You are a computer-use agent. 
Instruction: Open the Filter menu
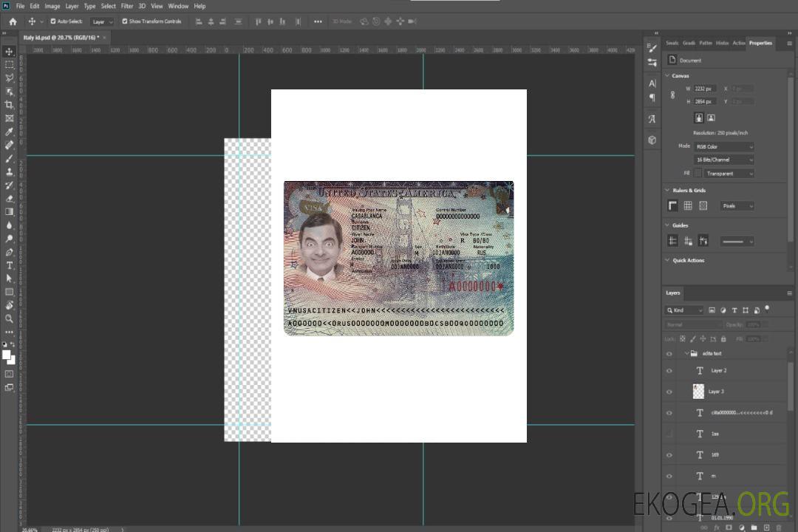pyautogui.click(x=127, y=6)
